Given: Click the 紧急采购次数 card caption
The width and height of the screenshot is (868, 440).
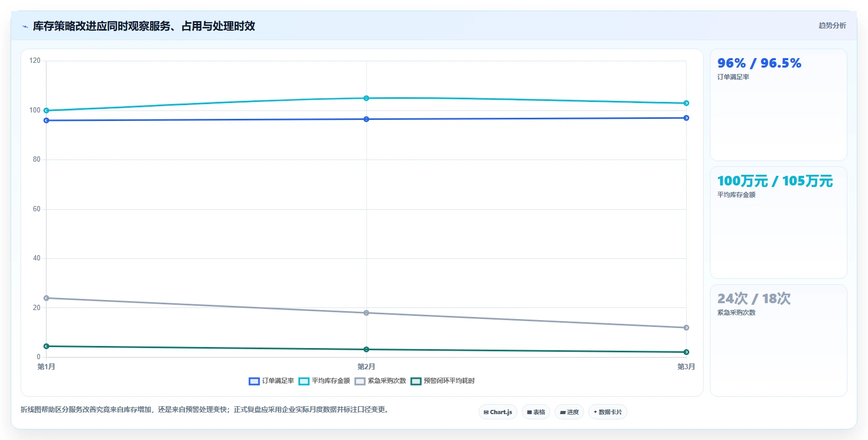Looking at the screenshot, I should tap(736, 313).
